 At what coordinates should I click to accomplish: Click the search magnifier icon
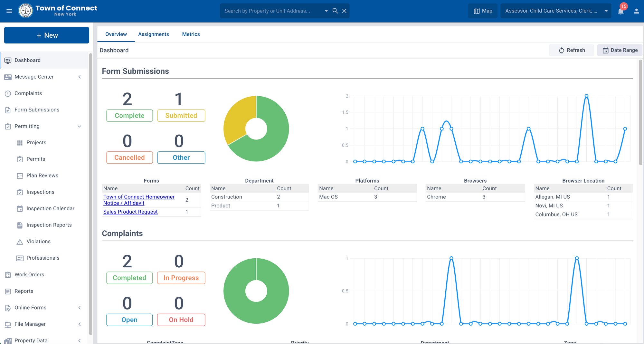pos(335,11)
